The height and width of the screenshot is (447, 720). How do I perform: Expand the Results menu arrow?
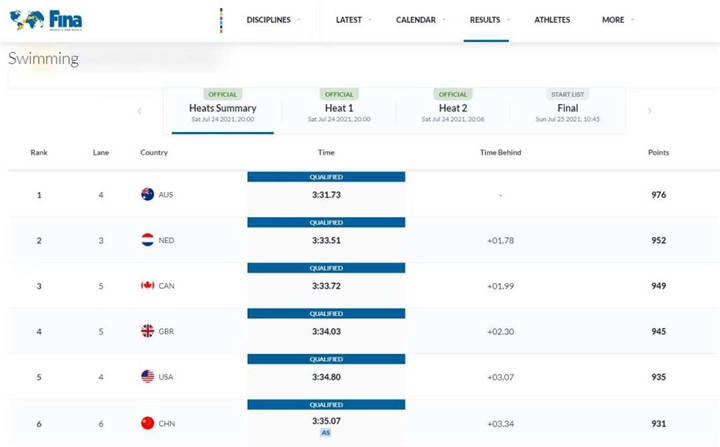(508, 20)
